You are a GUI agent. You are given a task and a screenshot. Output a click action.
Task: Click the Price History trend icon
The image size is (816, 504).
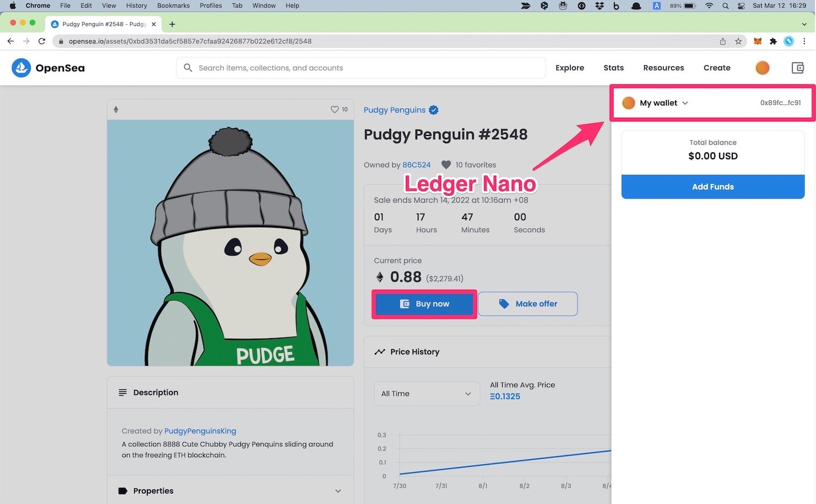380,352
